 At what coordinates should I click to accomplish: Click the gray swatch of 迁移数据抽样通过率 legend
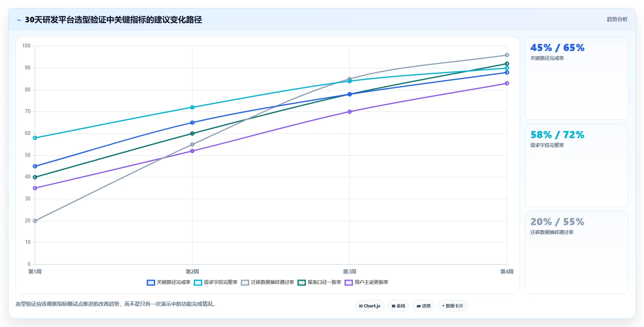pyautogui.click(x=245, y=283)
